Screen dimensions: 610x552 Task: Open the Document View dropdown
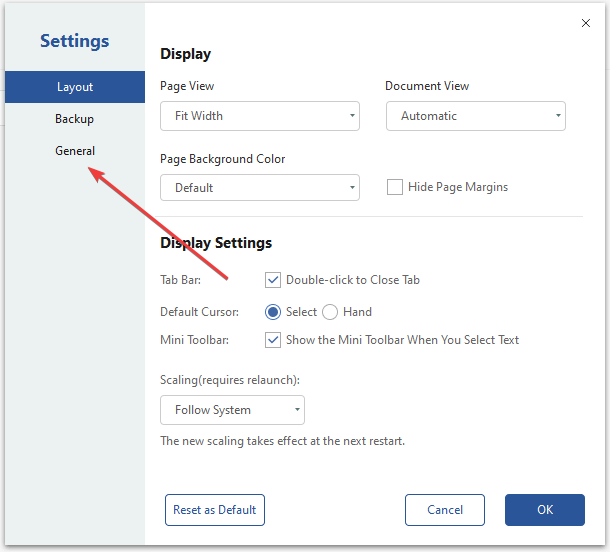coord(475,116)
